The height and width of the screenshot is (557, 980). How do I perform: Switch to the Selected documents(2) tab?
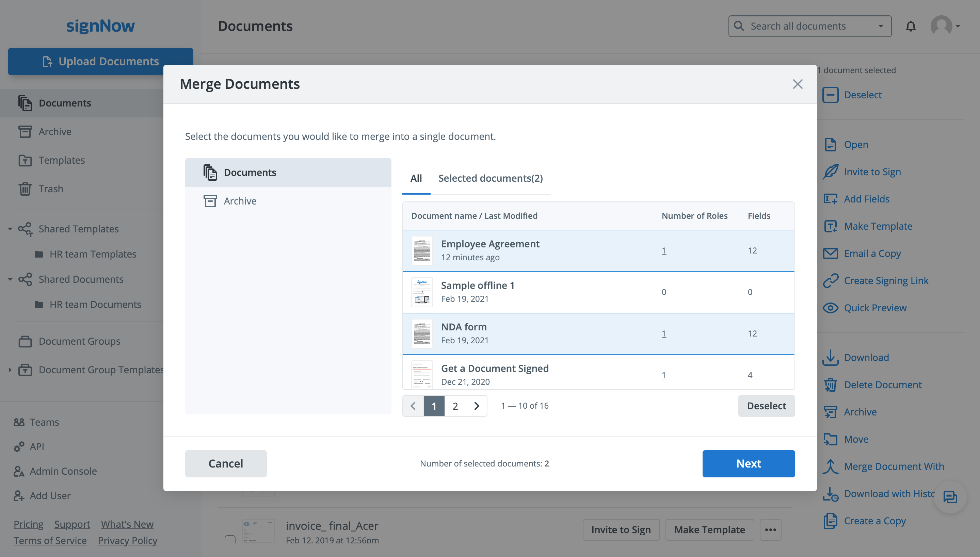pos(491,178)
